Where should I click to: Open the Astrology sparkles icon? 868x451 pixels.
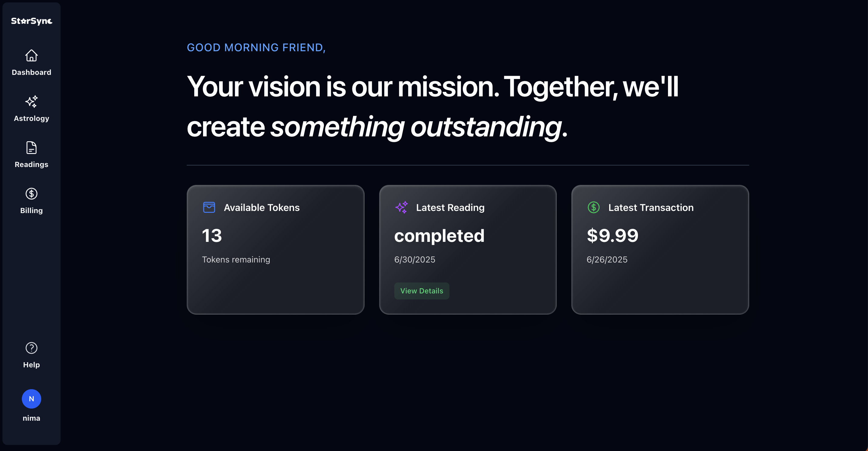tap(31, 102)
